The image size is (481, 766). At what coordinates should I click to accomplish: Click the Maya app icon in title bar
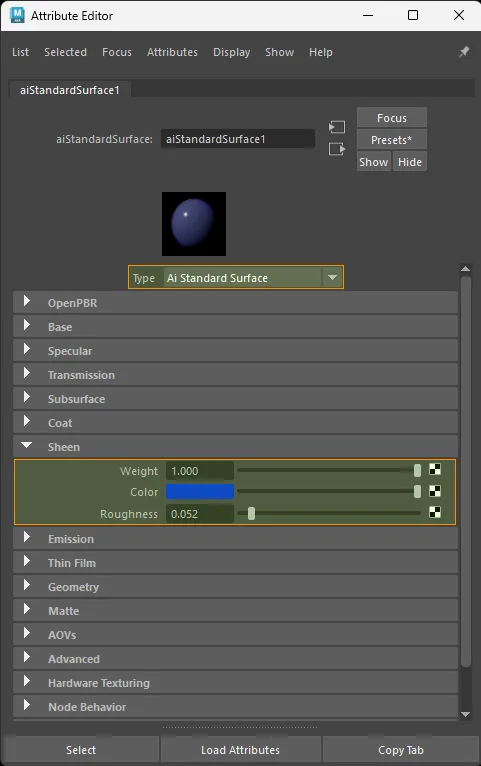point(18,16)
